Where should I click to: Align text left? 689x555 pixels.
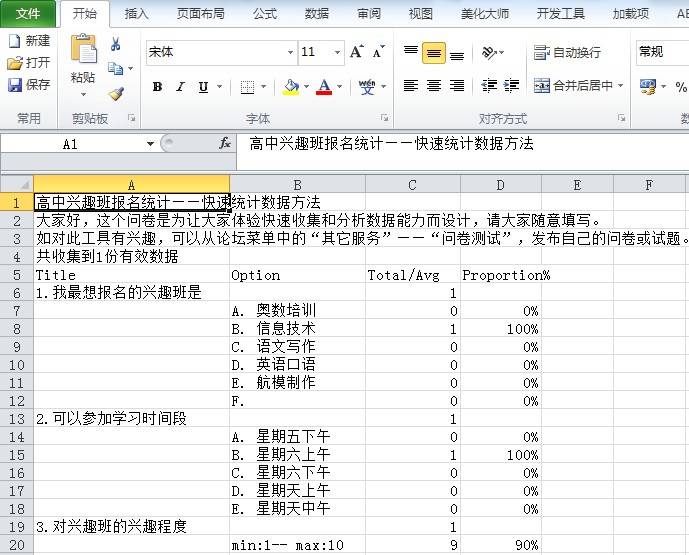(x=411, y=85)
